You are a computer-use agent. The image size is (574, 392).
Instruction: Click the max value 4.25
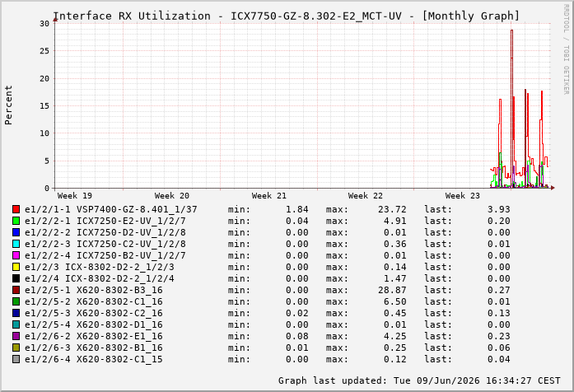[x=395, y=336]
